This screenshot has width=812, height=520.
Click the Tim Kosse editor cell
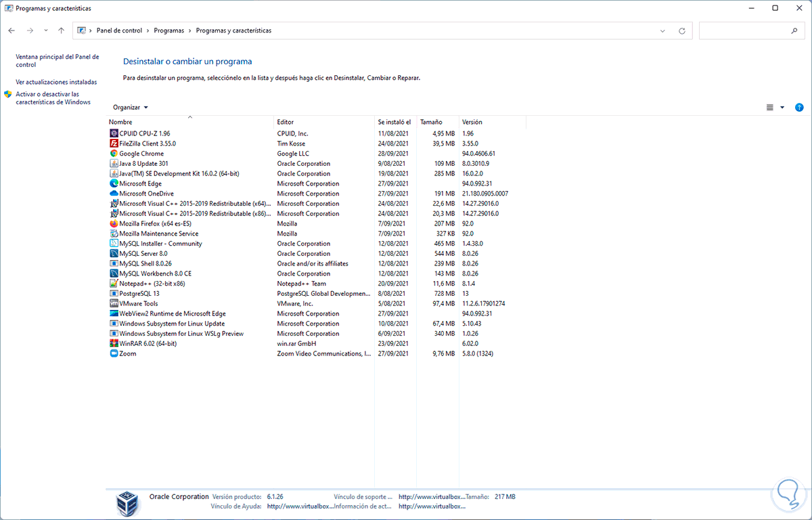pyautogui.click(x=291, y=144)
